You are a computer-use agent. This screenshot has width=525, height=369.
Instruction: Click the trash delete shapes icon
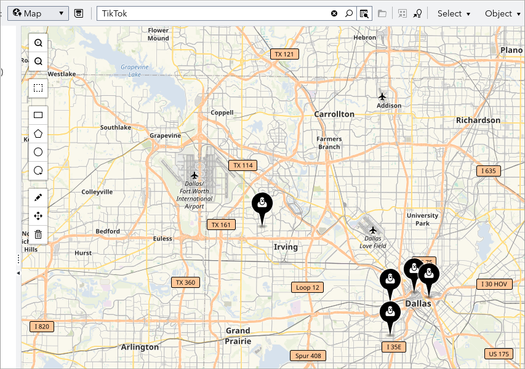pyautogui.click(x=38, y=234)
